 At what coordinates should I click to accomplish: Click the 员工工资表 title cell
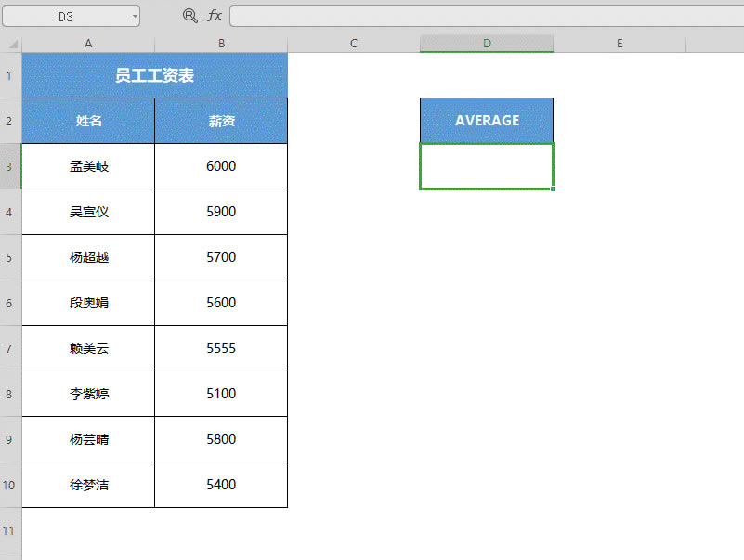pyautogui.click(x=155, y=75)
